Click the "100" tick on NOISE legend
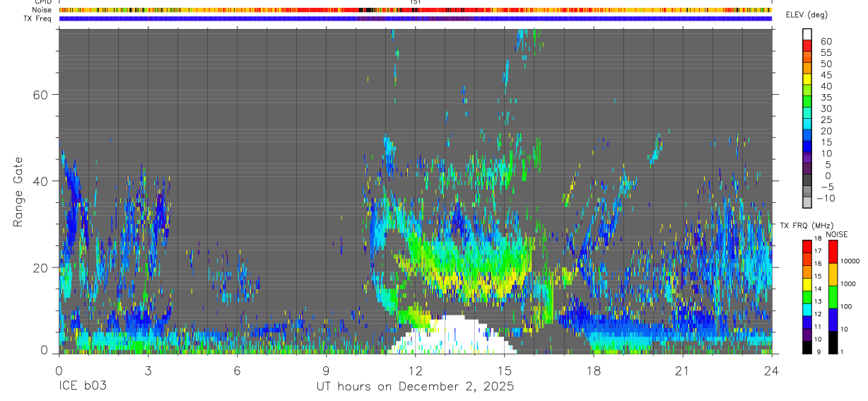Screen dimensions: 868x401 [847, 306]
